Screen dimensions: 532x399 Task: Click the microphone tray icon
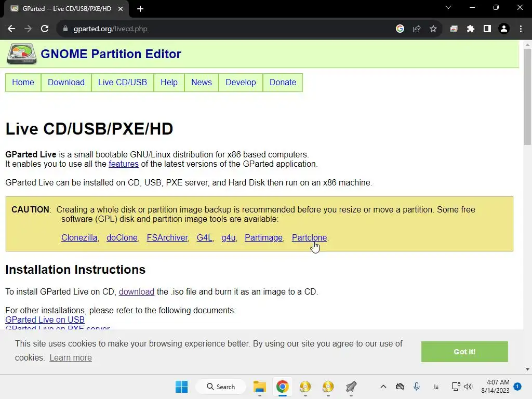pyautogui.click(x=417, y=387)
